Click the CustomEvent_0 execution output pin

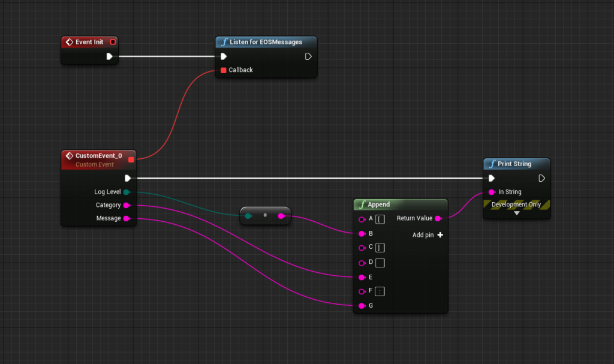tap(127, 178)
